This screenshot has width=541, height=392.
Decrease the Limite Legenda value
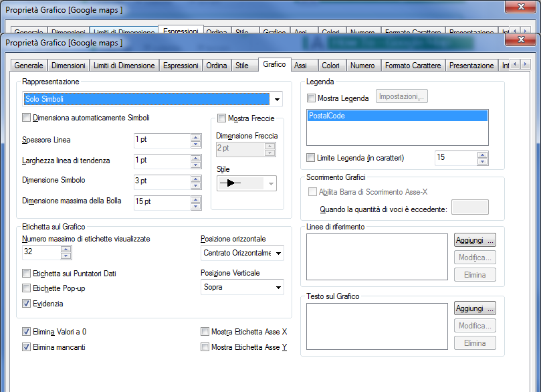coord(483,161)
